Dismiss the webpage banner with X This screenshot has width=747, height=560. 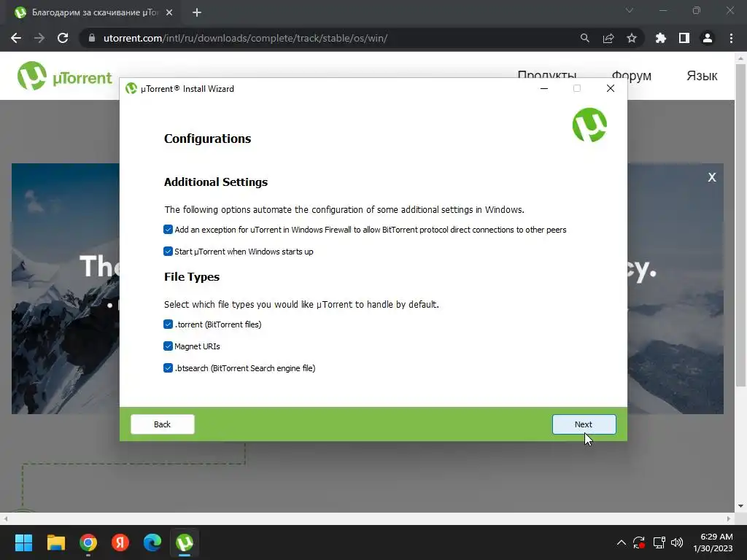pyautogui.click(x=712, y=177)
